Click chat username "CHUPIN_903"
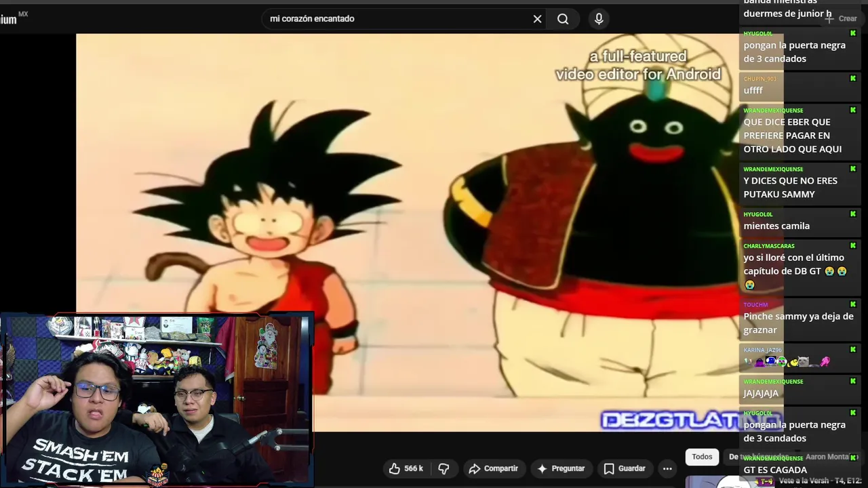 [759, 79]
